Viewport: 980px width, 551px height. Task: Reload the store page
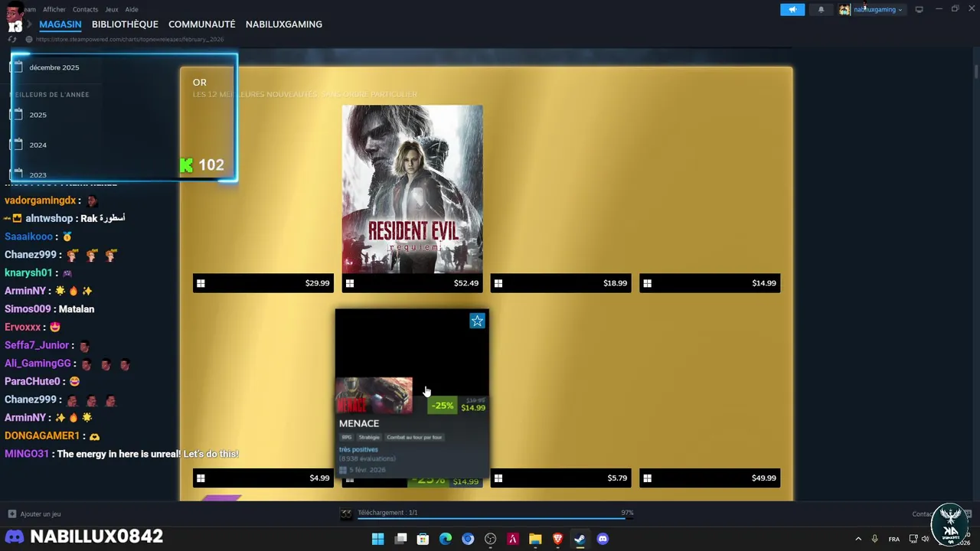coord(12,39)
